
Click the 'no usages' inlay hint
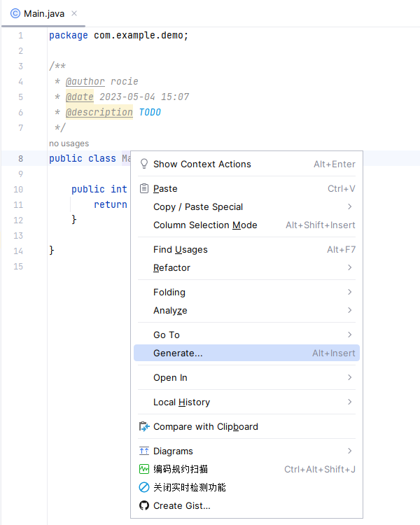69,143
